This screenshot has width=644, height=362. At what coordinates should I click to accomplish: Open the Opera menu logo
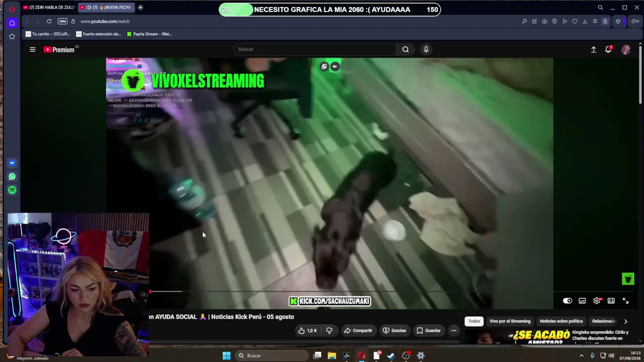point(12,8)
